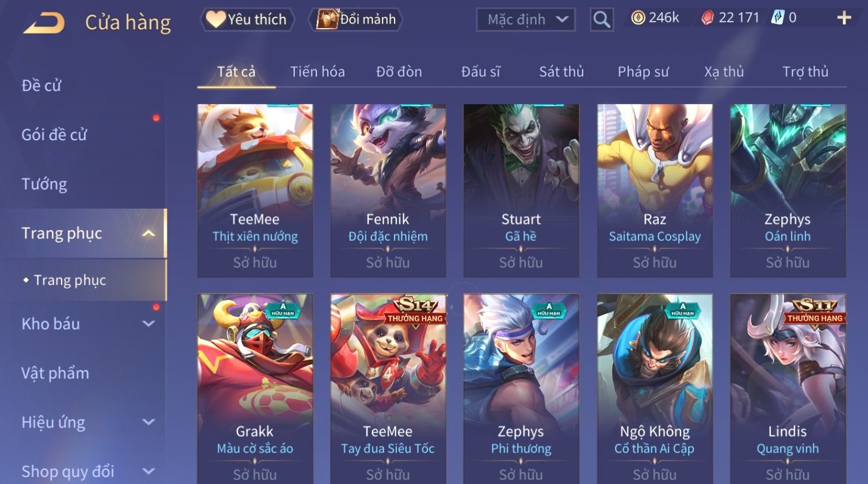Expand the Hiệu ứng sidebar section

point(148,422)
